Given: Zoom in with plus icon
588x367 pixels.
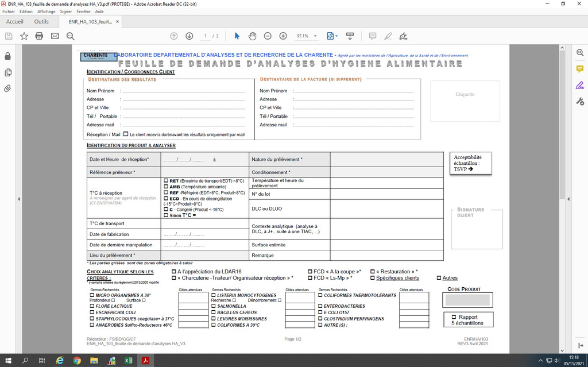Looking at the screenshot, I should pyautogui.click(x=283, y=36).
